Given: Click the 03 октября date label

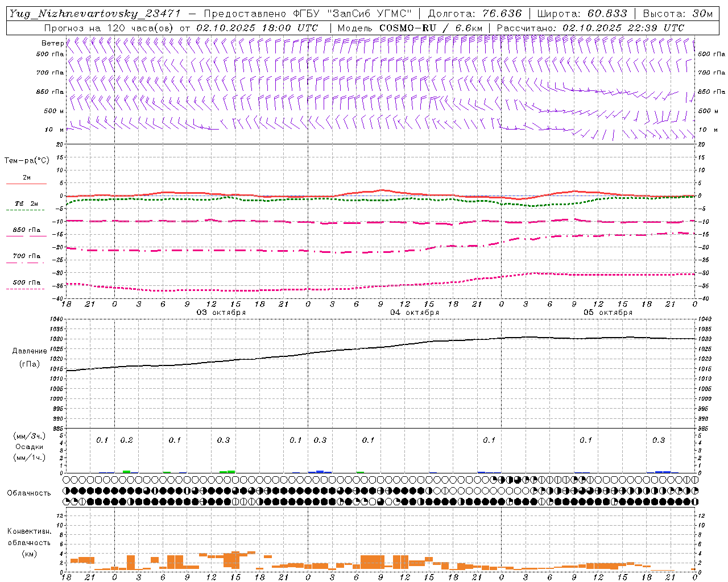Looking at the screenshot, I should (x=221, y=313).
